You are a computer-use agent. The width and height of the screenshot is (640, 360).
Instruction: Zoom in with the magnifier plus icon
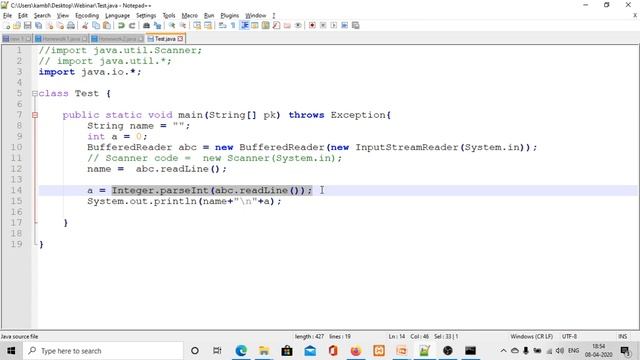tap(172, 25)
